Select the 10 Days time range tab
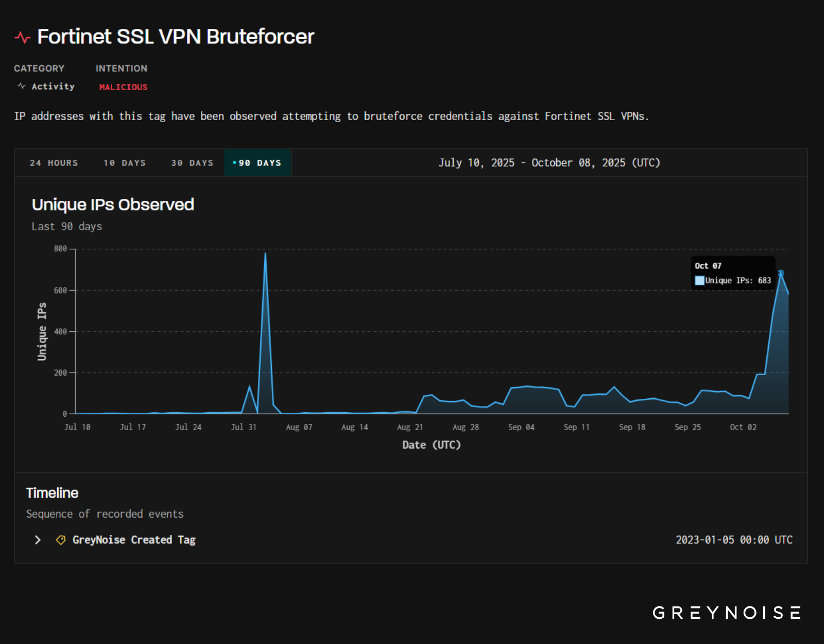This screenshot has width=824, height=644. 125,163
